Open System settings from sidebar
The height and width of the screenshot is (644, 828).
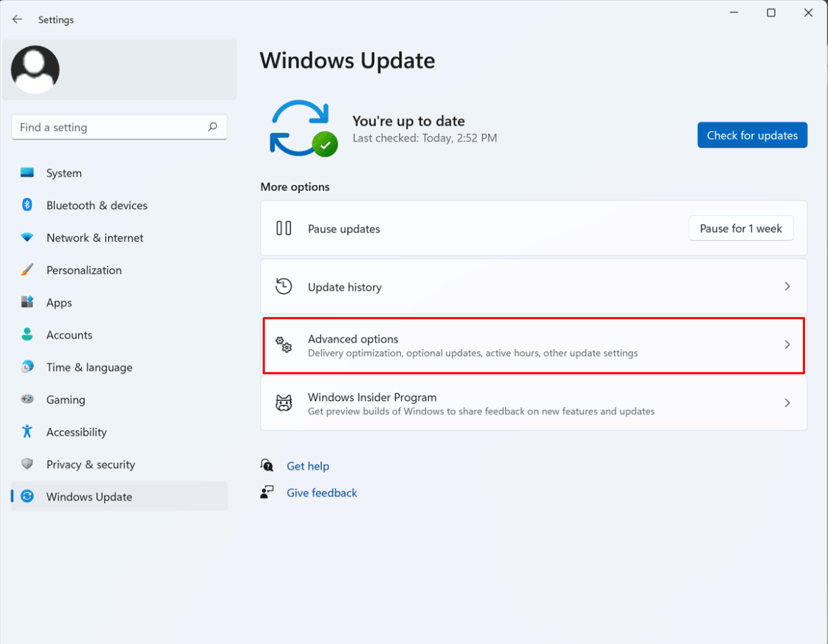[64, 172]
